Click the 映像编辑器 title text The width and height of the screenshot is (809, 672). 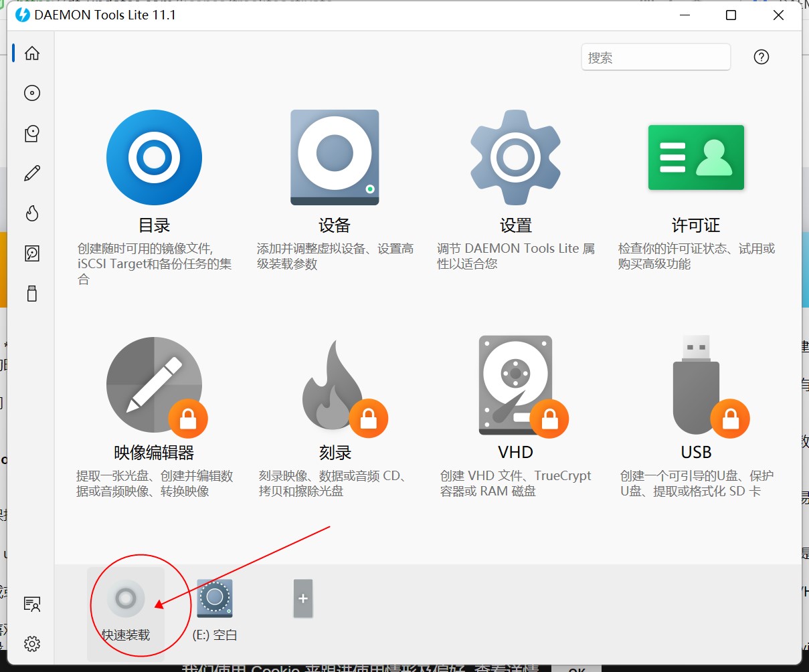155,453
